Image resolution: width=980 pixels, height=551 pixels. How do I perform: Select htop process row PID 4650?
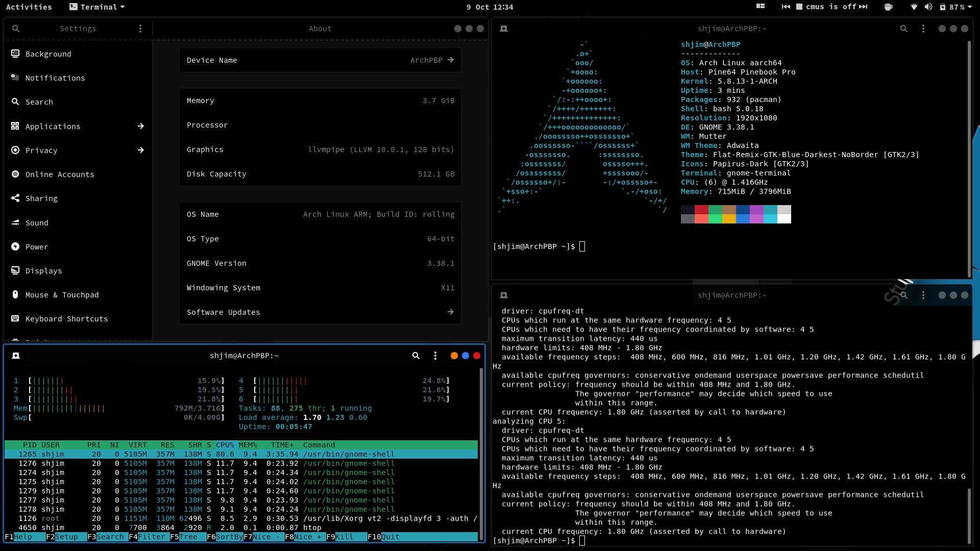tap(241, 528)
